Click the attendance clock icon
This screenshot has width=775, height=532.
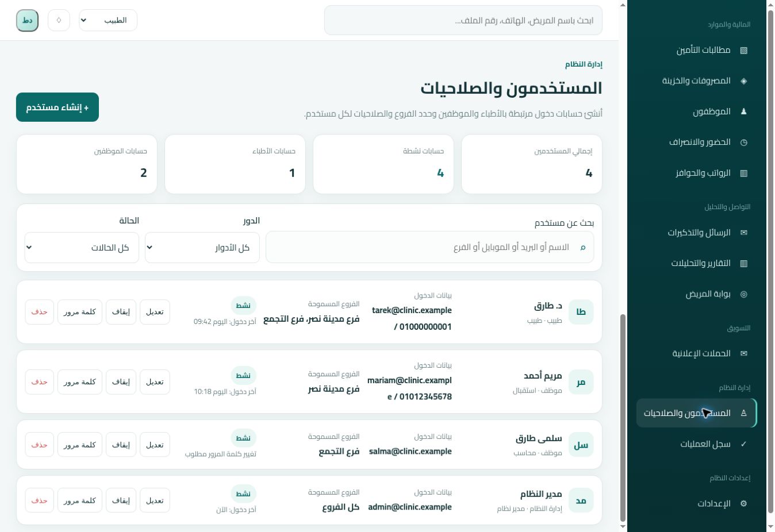(x=743, y=142)
